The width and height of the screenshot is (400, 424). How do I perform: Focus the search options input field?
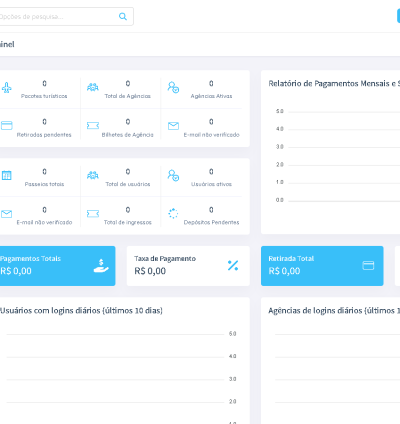point(65,16)
